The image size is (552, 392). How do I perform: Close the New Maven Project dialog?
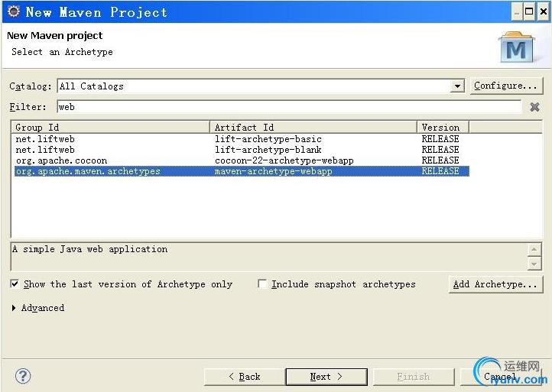544,12
